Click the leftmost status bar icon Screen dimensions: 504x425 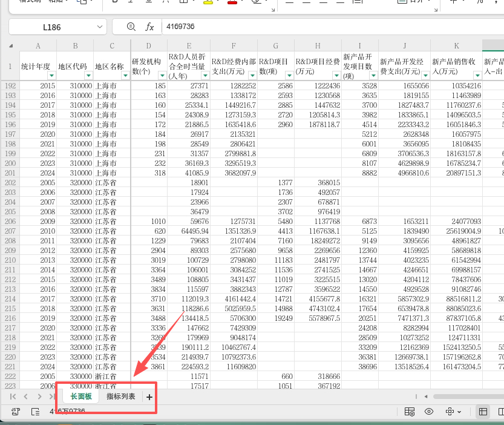point(16,412)
